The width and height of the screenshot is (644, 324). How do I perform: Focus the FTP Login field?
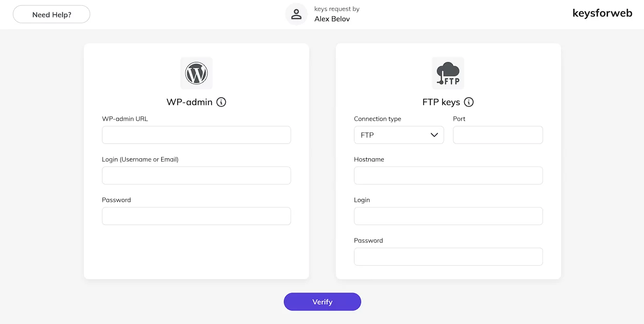(448, 216)
